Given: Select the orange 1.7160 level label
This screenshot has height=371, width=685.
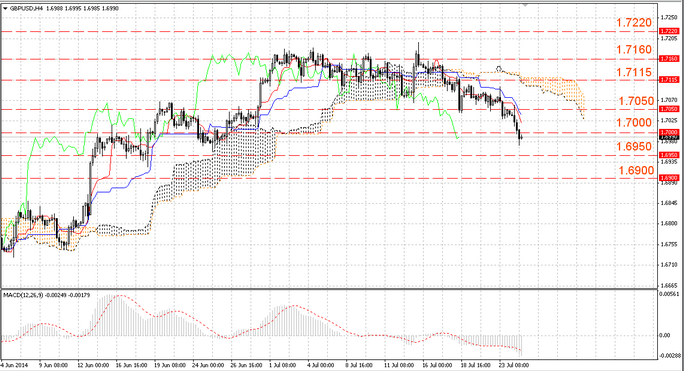Looking at the screenshot, I should [634, 49].
